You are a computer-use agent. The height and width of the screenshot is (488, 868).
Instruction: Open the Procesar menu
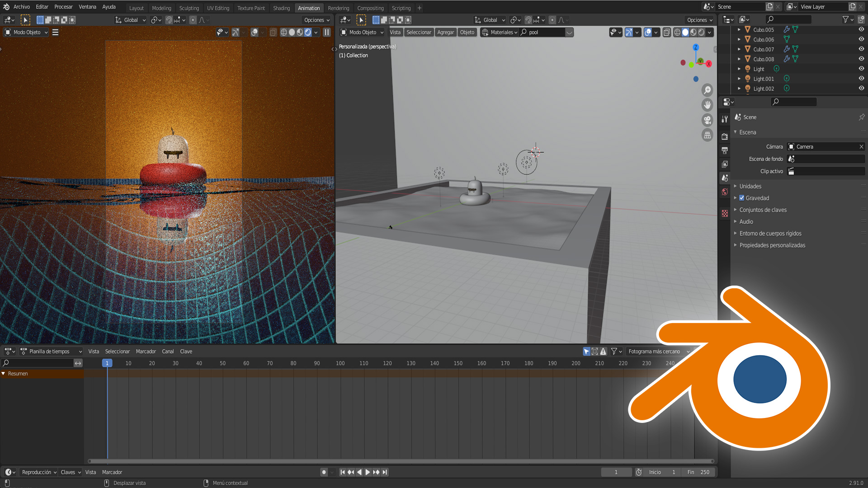point(63,7)
